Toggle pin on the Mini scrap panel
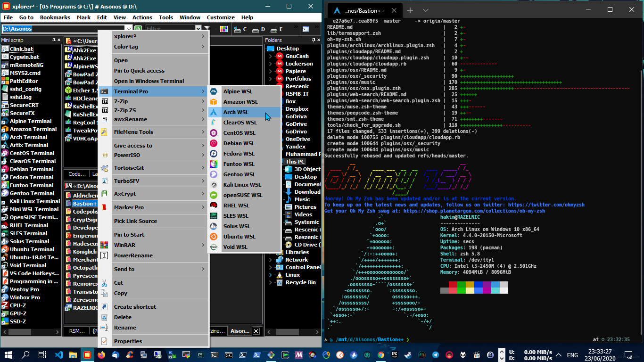 (x=54, y=40)
